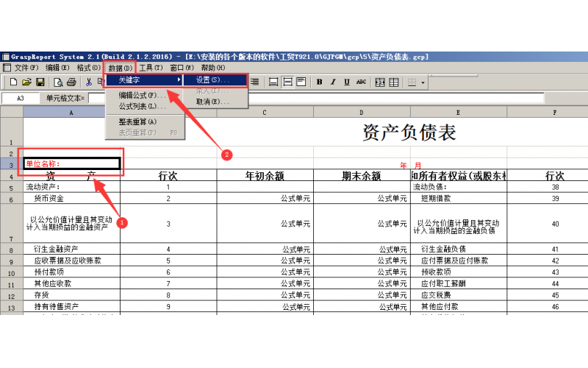Click the 资产负债表 title
This screenshot has width=588, height=368.
pyautogui.click(x=409, y=132)
